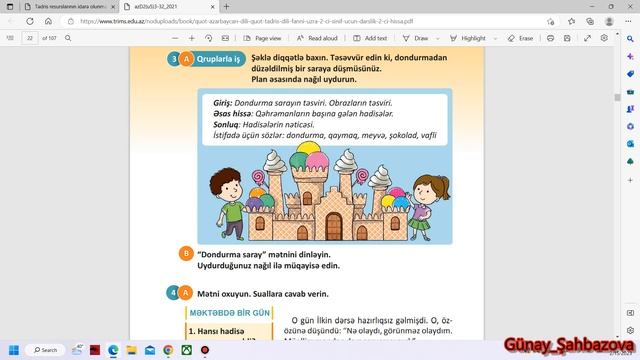The image size is (640, 360).
Task: Select the Add text tool
Action: [x=370, y=38]
